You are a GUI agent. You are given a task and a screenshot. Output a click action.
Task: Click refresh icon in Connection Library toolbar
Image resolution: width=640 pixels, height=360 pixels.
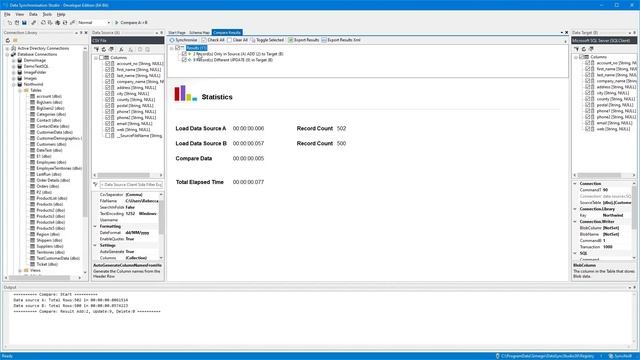point(8,40)
